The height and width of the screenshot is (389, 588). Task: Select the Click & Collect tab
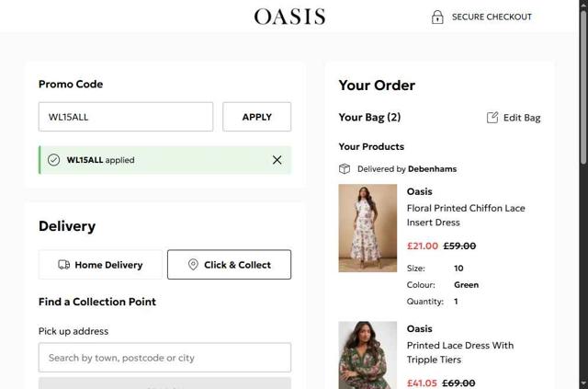point(229,265)
